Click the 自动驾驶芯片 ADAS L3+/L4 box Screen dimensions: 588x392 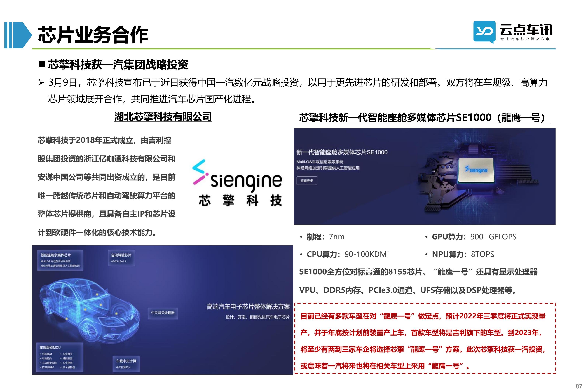(x=121, y=258)
